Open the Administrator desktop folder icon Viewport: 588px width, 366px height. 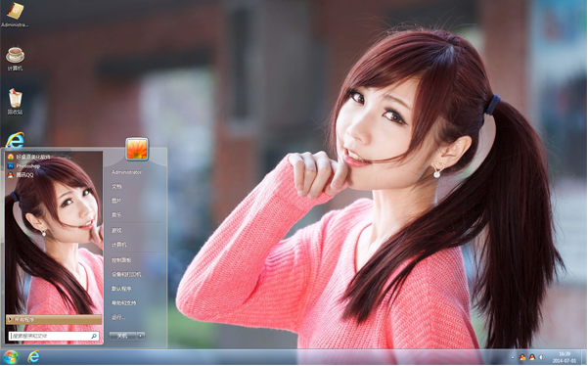[x=15, y=15]
